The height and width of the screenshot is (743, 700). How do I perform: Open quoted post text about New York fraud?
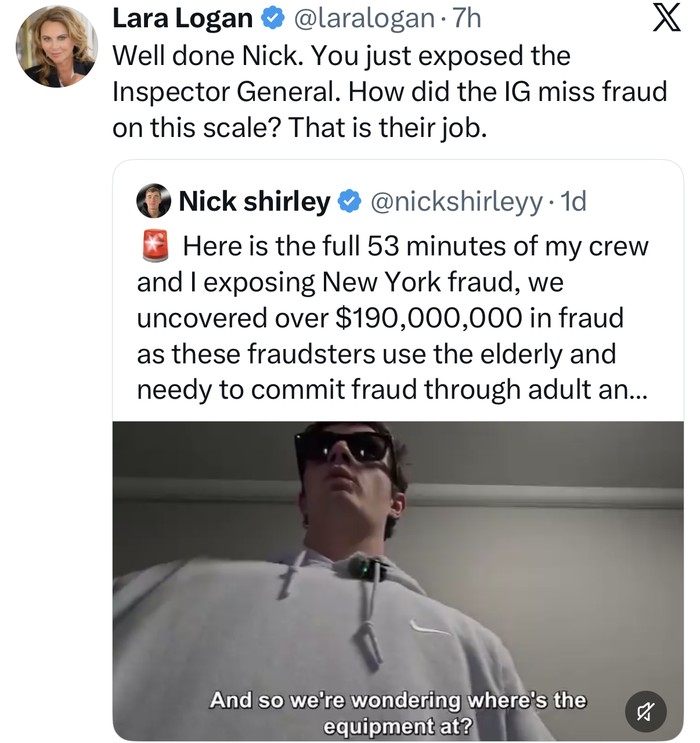[392, 318]
